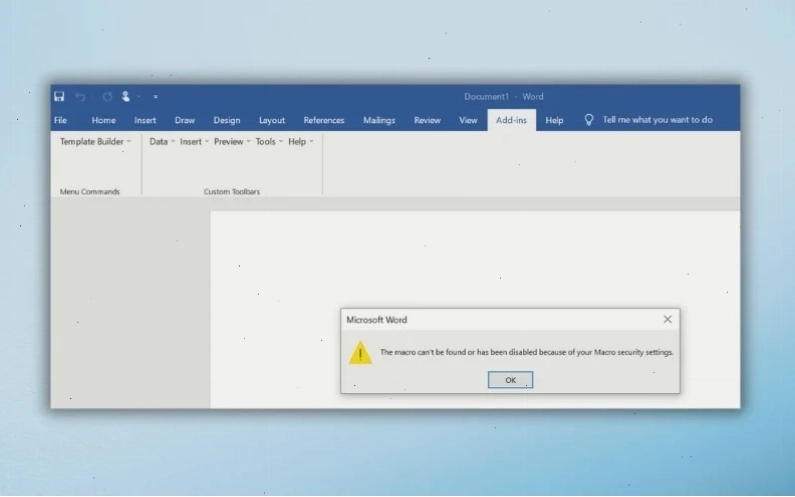Click the Touch/Mouse mode icon
Image resolution: width=795 pixels, height=497 pixels.
125,96
